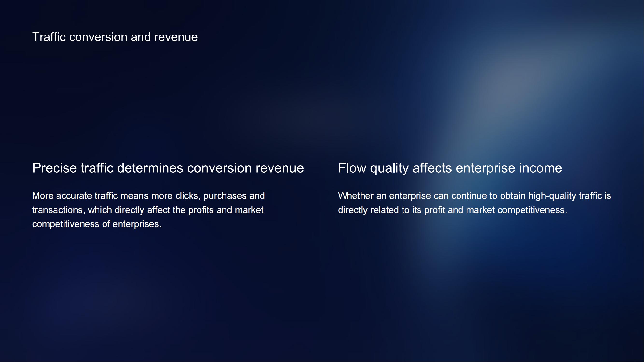Viewport: 644px width, 362px height.
Task: Click heading 'Precise traffic determines conversion revenue'
Action: pos(168,168)
